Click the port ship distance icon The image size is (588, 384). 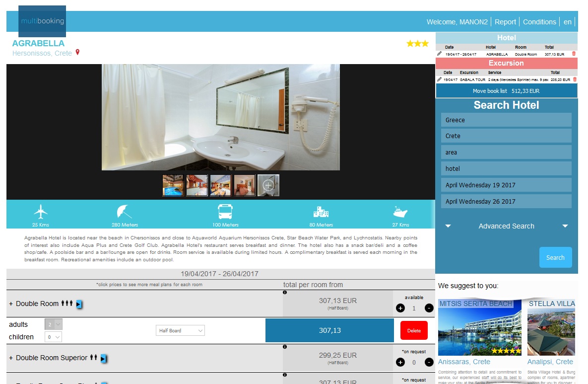[x=400, y=211]
